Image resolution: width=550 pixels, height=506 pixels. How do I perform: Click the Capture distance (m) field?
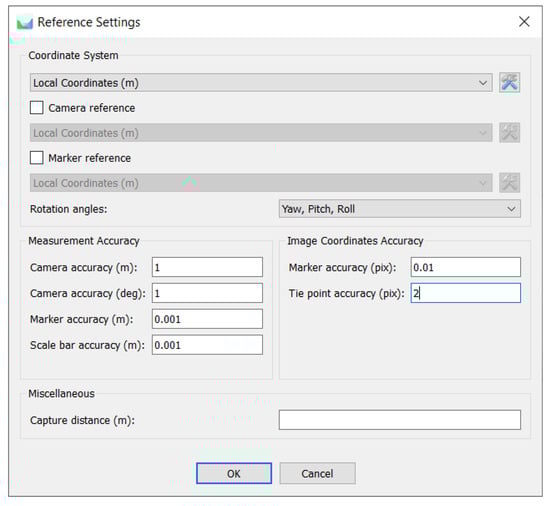point(400,420)
